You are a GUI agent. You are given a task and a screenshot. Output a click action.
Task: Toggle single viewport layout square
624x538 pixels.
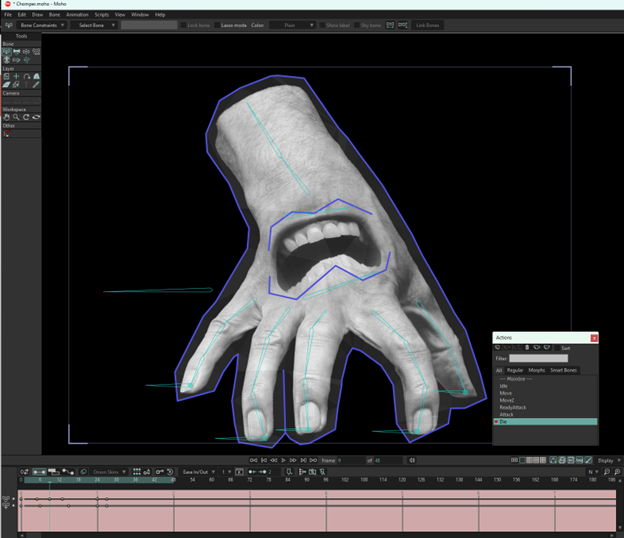tap(523, 460)
